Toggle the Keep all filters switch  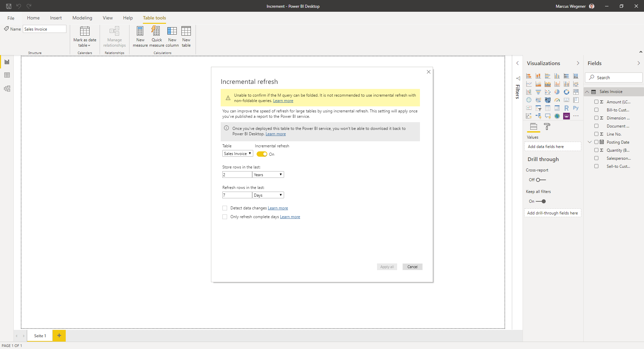tap(541, 201)
